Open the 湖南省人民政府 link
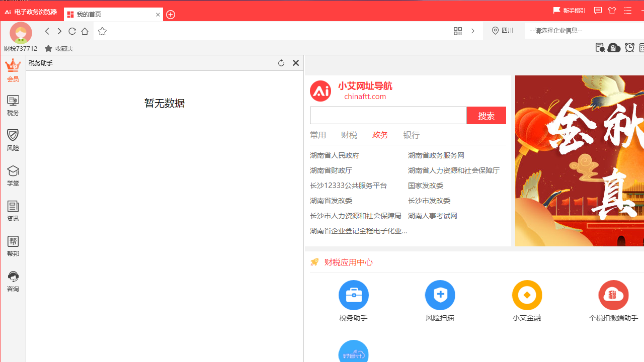The width and height of the screenshot is (644, 362). tap(334, 155)
